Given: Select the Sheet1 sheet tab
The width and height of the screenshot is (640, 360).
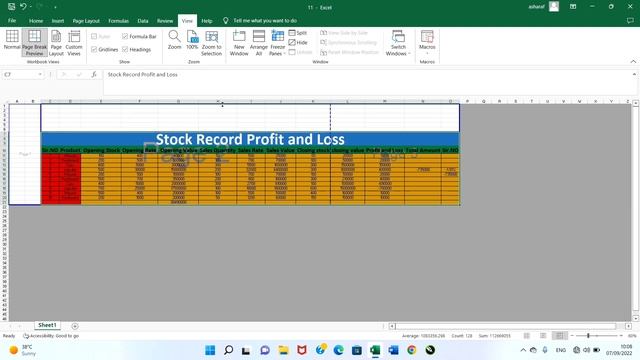Looking at the screenshot, I should [x=47, y=325].
